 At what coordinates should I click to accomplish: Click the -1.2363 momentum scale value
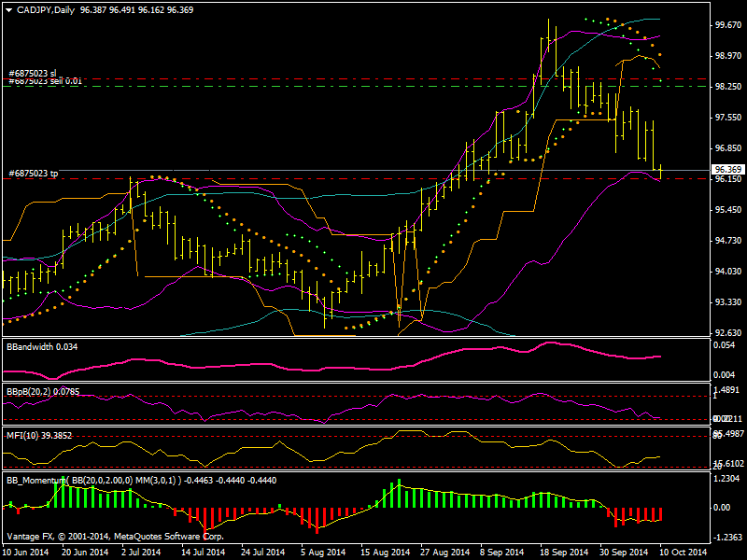pos(727,538)
